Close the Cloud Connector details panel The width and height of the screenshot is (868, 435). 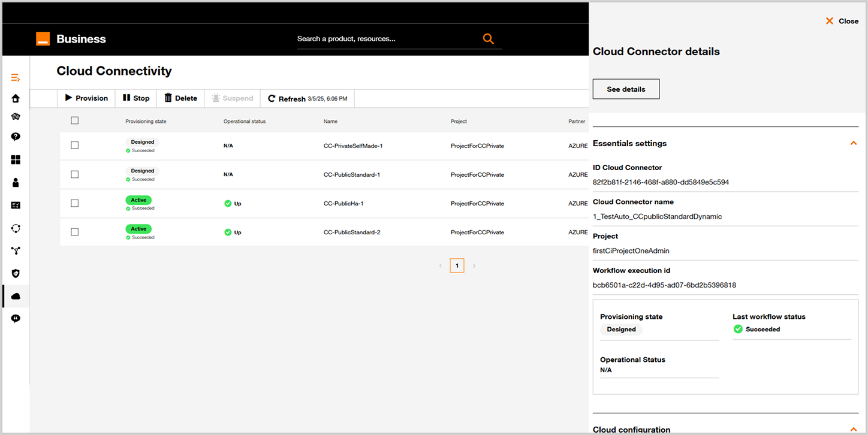(842, 21)
